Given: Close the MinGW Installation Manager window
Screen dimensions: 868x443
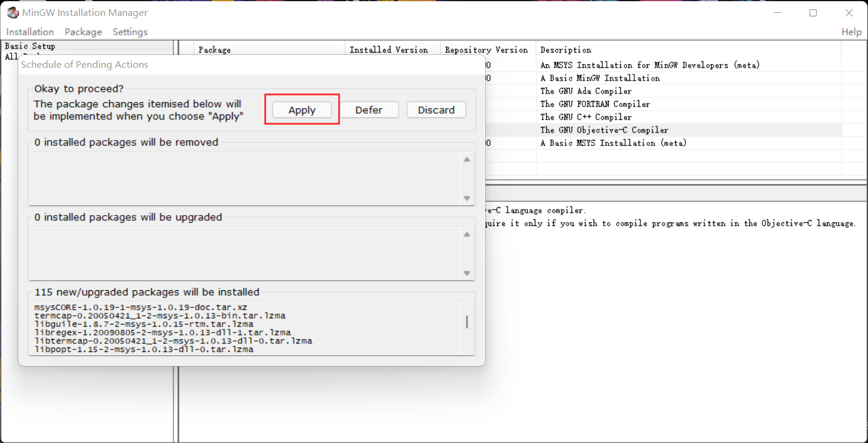Looking at the screenshot, I should 848,12.
